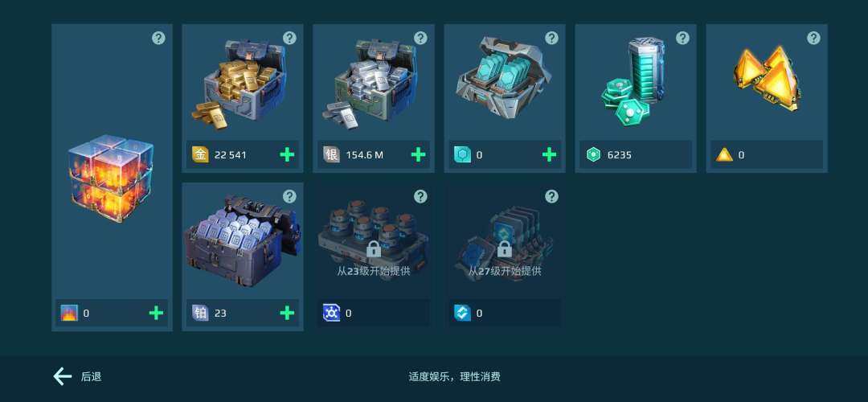Open help for the silver chest

(x=420, y=38)
